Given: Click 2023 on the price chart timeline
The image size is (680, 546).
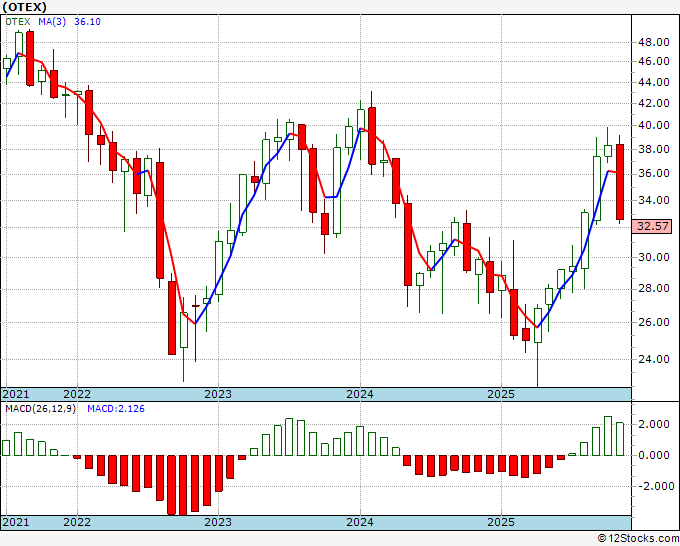Looking at the screenshot, I should coord(218,394).
